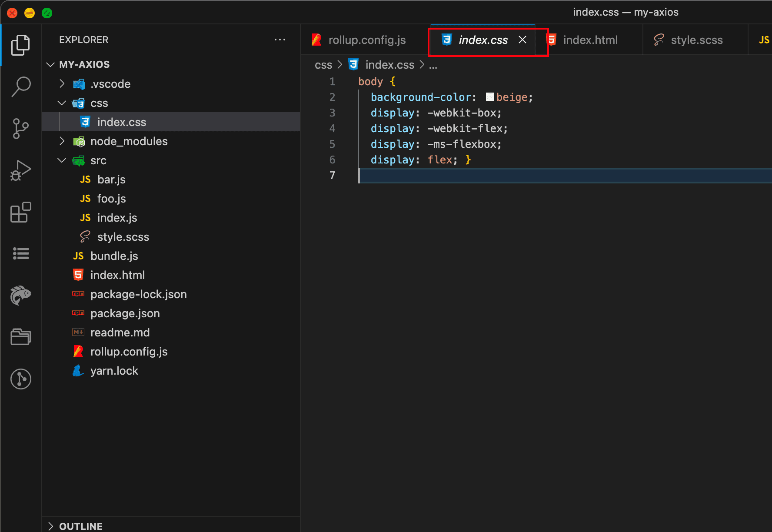The height and width of the screenshot is (532, 772).
Task: Open bundle.js in the file tree
Action: click(x=171, y=256)
